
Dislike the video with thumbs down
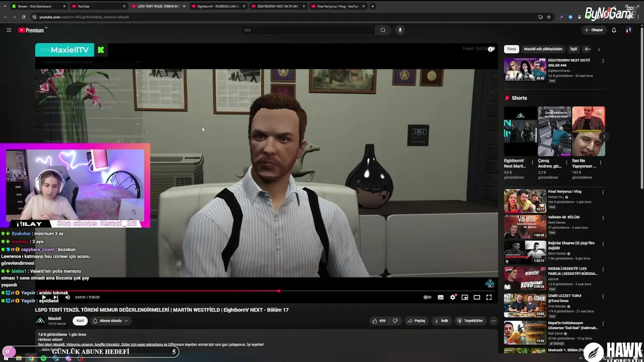point(395,321)
